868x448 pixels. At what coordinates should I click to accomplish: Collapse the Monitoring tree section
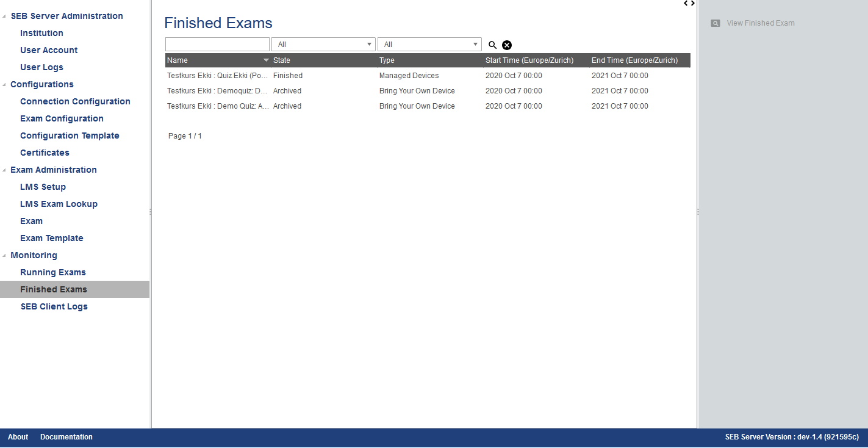5,256
